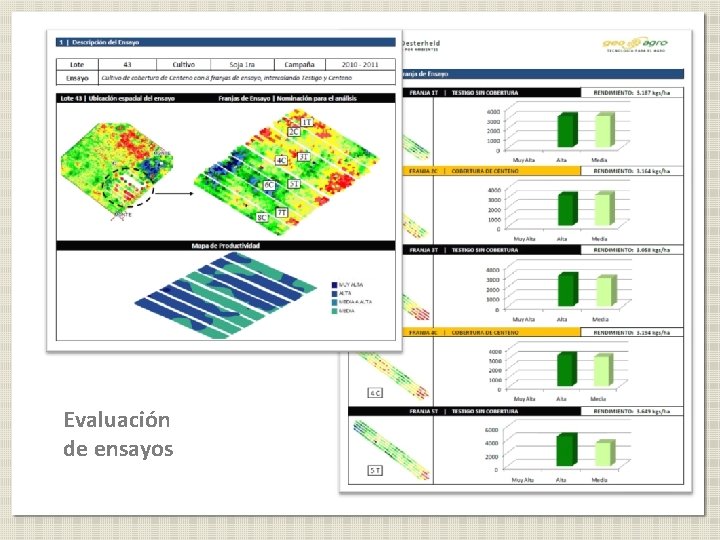Click the '4C' label under the strip thumbnail
This screenshot has width=720, height=540.
point(375,393)
